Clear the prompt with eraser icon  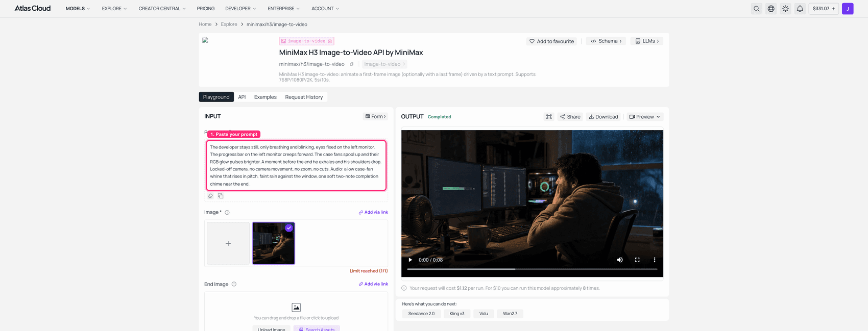point(210,196)
